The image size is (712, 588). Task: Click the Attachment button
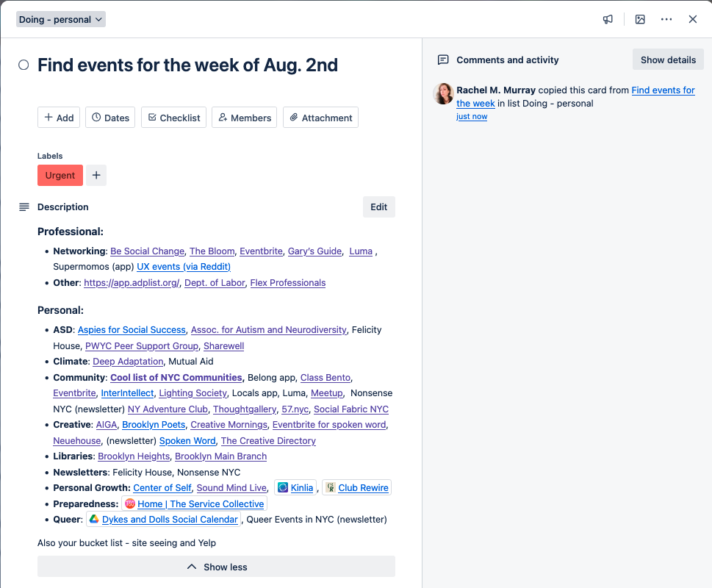coord(320,118)
